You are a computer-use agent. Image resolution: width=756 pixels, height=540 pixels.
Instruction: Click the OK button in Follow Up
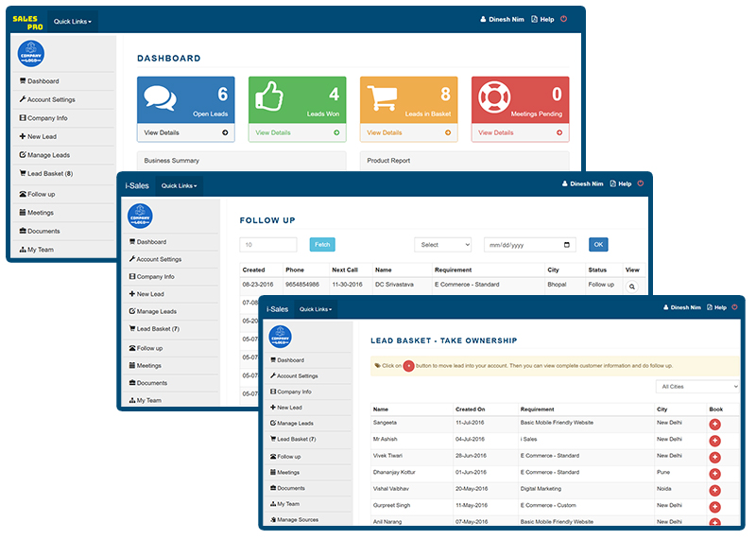coord(598,245)
